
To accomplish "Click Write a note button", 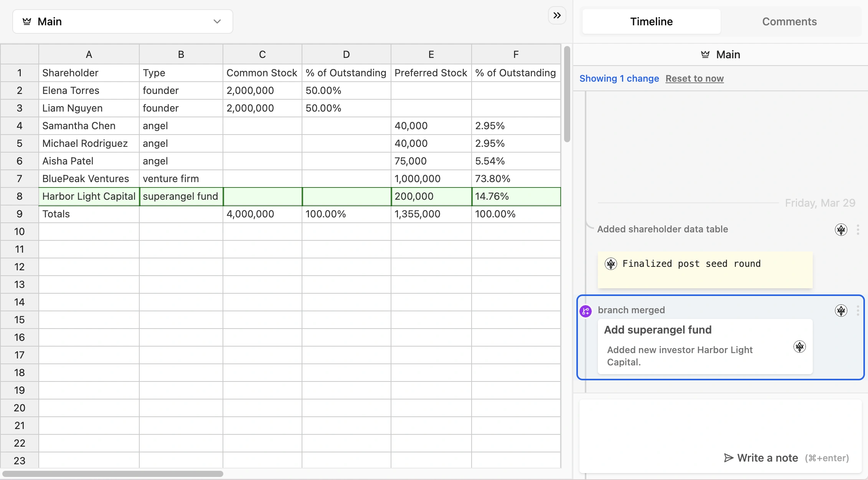I will pyautogui.click(x=767, y=458).
